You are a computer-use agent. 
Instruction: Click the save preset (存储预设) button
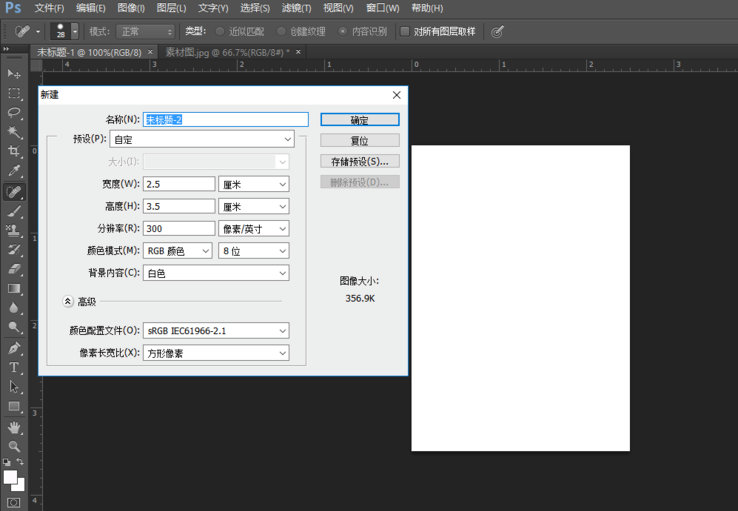point(359,161)
